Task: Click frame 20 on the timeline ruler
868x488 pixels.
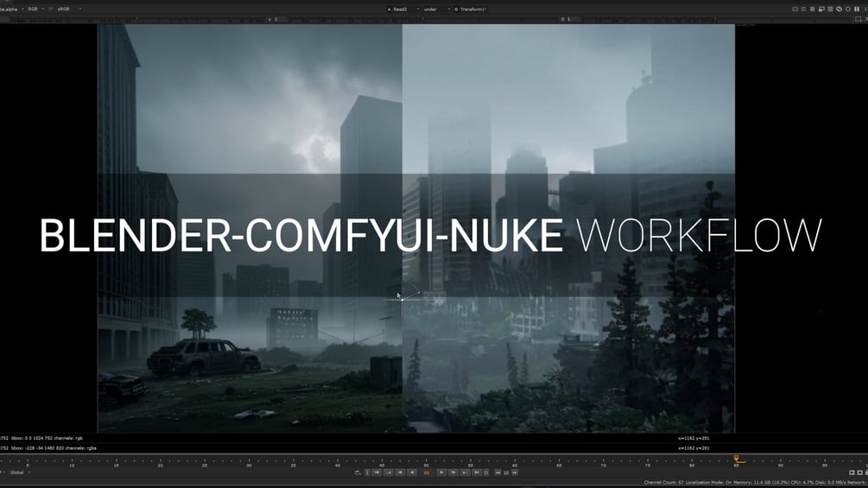Action: coord(161,465)
